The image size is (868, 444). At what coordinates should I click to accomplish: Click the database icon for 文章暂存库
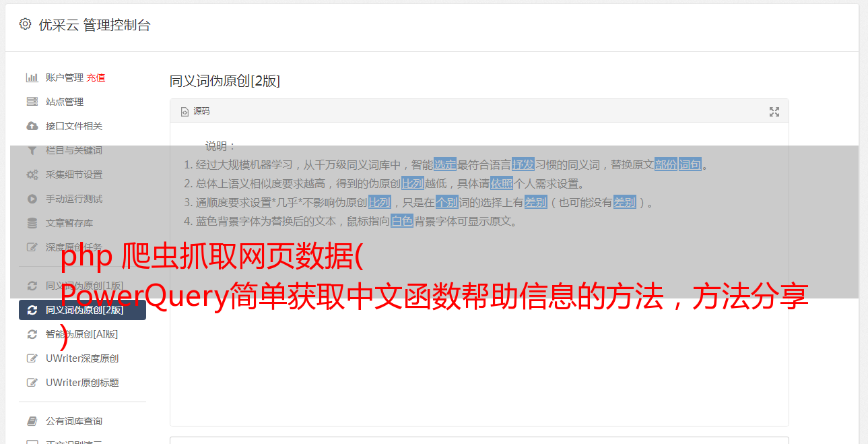[32, 223]
